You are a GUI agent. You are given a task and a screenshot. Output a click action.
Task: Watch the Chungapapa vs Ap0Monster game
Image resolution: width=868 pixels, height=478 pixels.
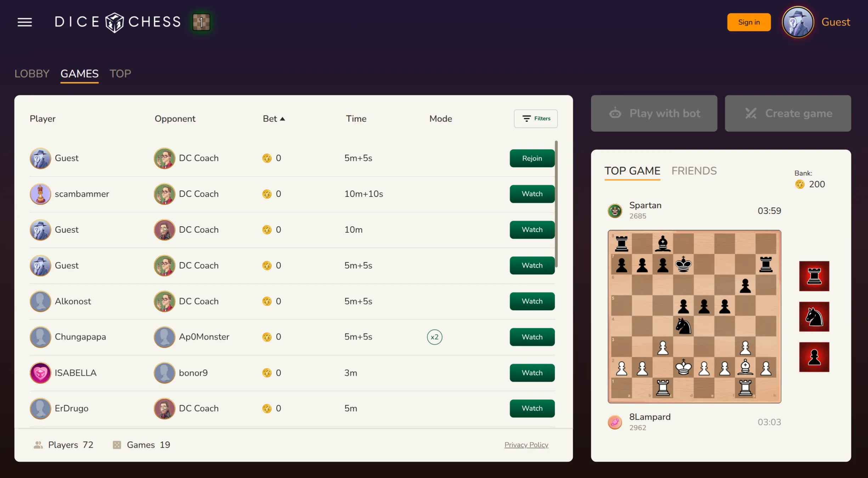pyautogui.click(x=532, y=337)
